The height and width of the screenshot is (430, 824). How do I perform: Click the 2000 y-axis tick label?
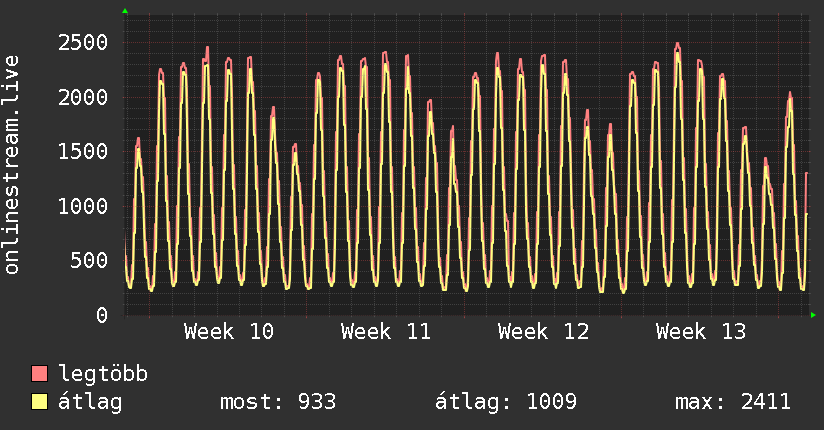[83, 97]
